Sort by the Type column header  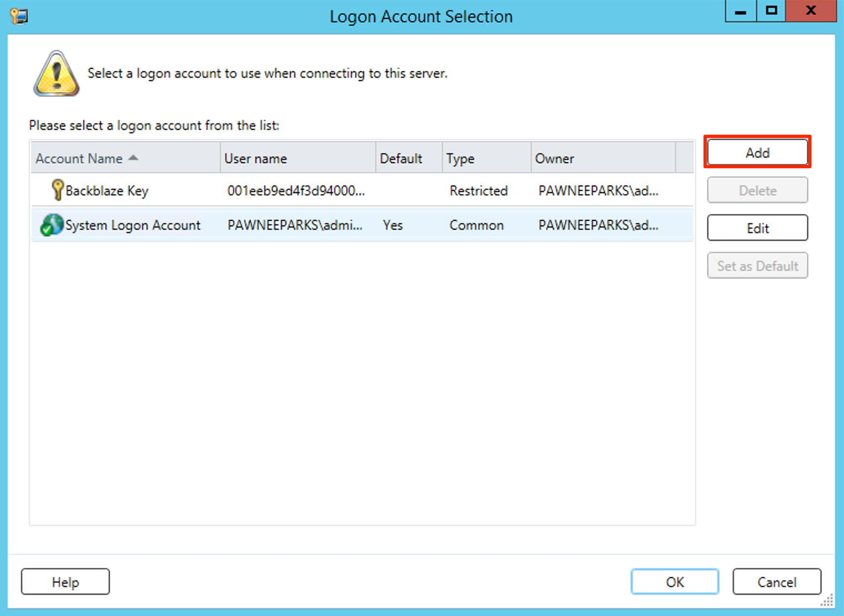[x=487, y=158]
